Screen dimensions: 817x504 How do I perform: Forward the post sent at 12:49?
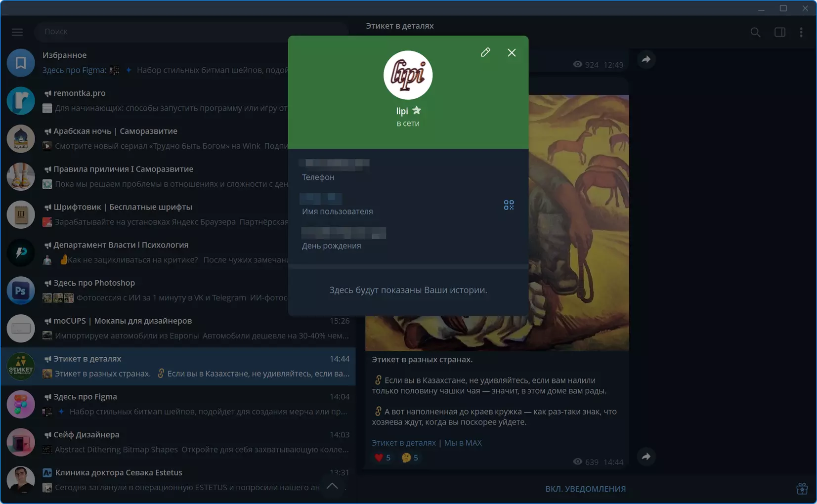(646, 59)
